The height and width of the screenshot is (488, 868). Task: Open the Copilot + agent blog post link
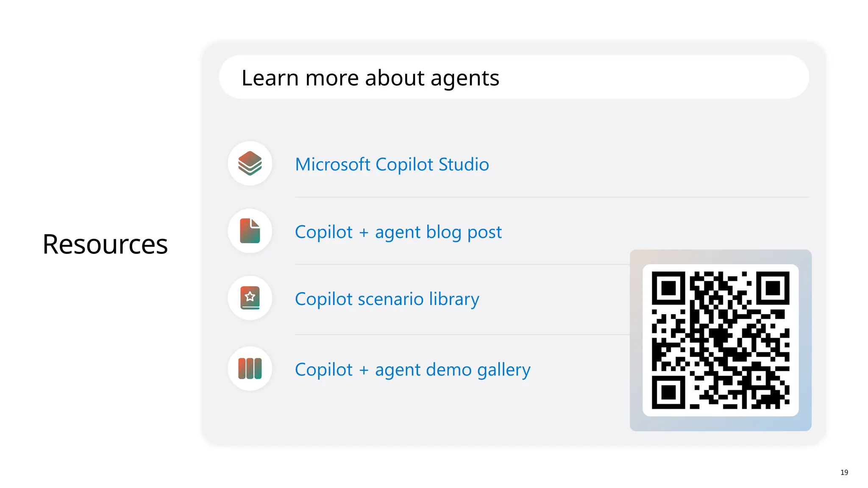(398, 232)
